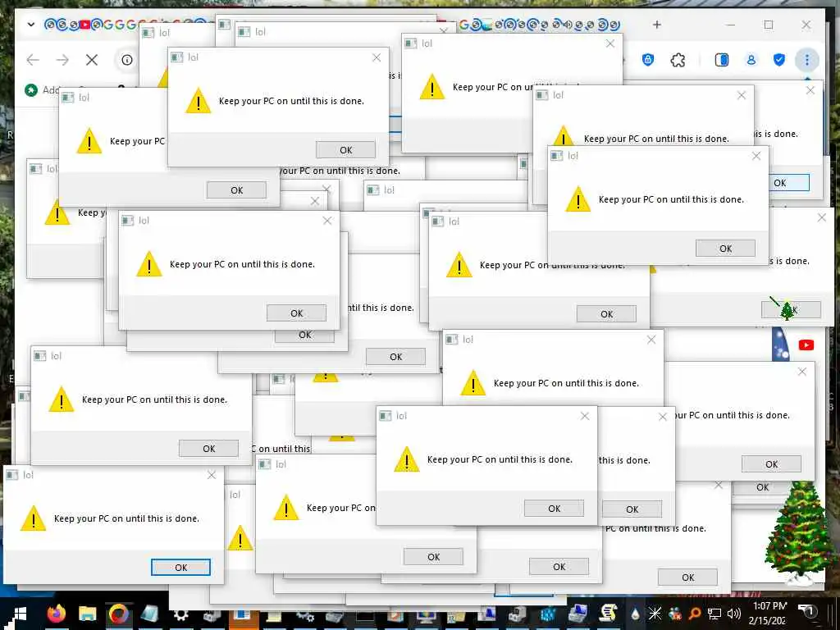Open the green bookmark on bookmarks bar
Screen dimensions: 840x630
click(32, 90)
